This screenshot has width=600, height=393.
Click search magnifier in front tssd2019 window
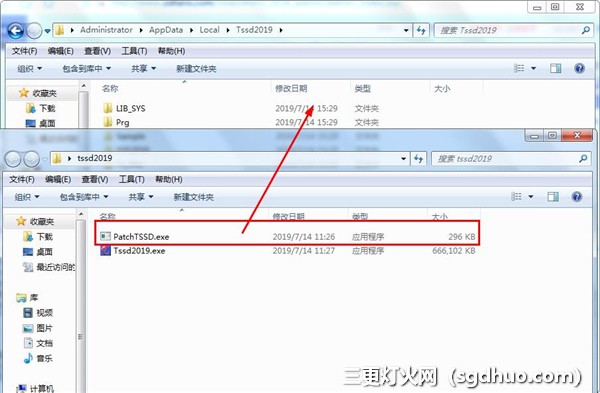(x=583, y=158)
